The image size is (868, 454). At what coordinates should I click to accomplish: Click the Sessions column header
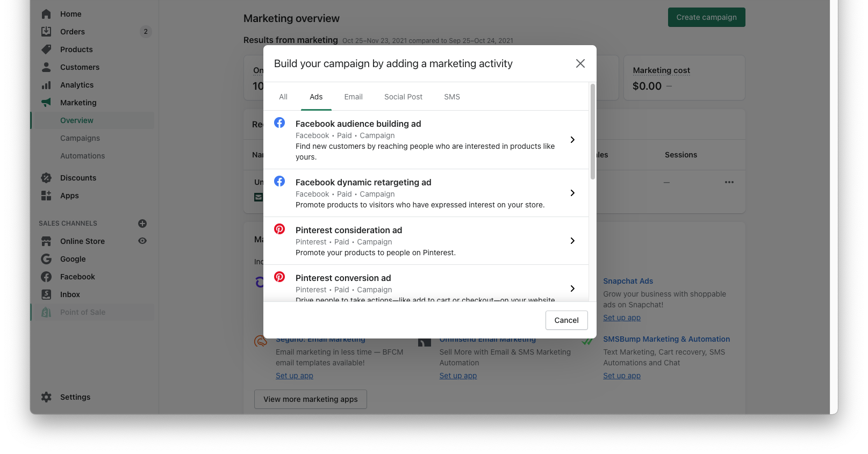(x=681, y=155)
